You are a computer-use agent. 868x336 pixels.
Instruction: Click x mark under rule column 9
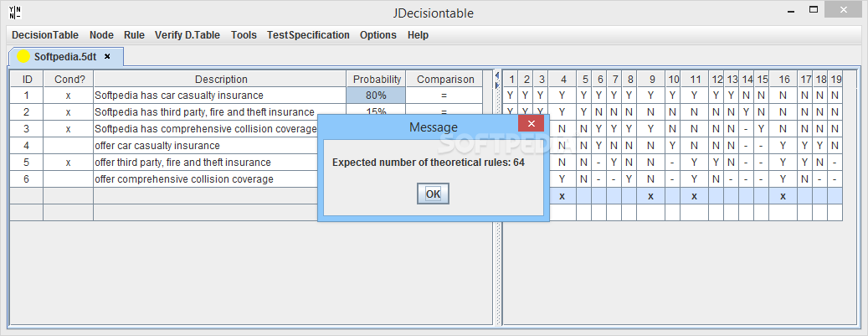pyautogui.click(x=651, y=196)
